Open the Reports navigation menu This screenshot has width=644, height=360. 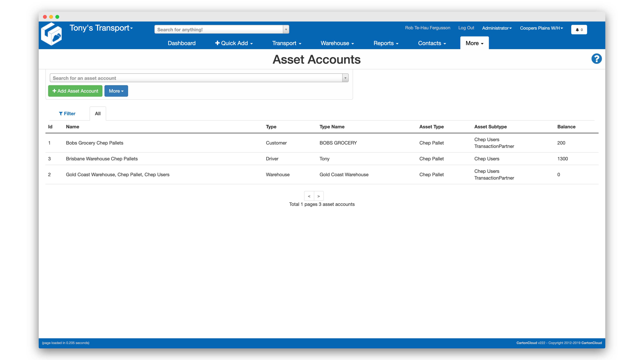[386, 43]
